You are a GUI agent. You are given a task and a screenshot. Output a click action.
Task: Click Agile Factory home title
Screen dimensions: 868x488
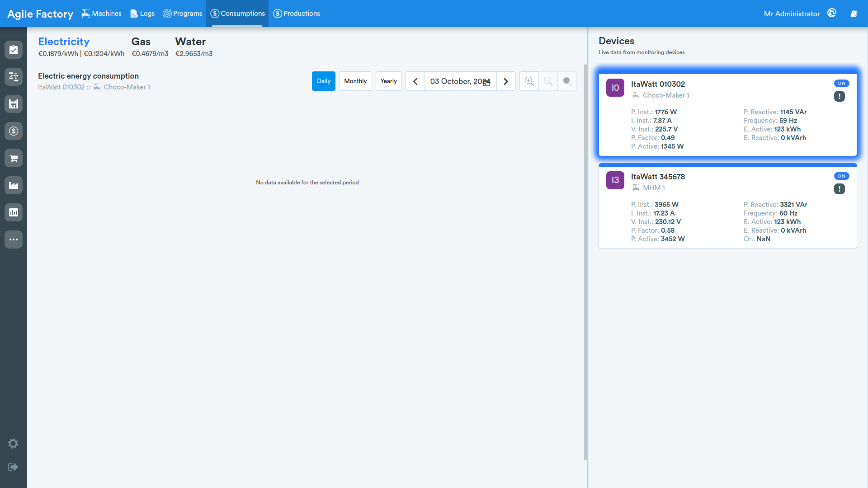pyautogui.click(x=40, y=14)
